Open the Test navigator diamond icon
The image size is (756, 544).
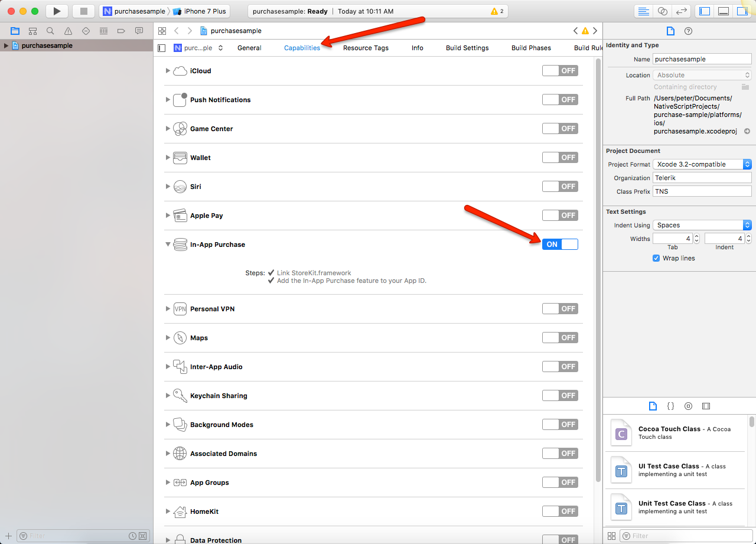coord(86,31)
